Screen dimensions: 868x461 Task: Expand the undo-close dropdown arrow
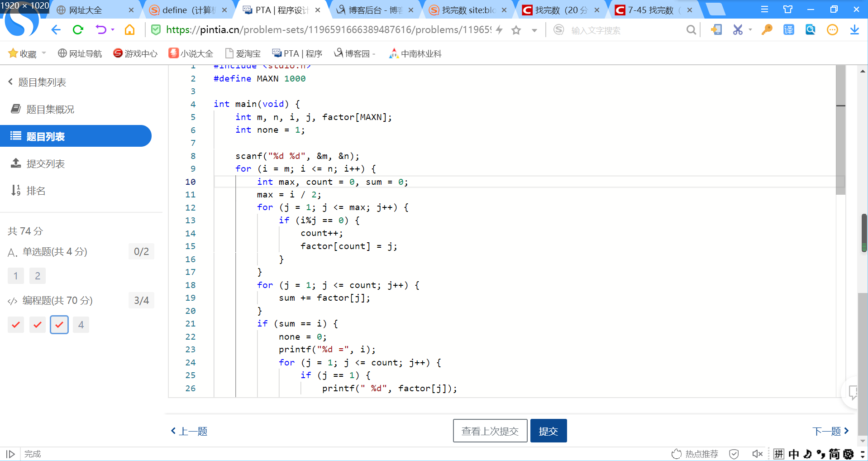pos(113,30)
